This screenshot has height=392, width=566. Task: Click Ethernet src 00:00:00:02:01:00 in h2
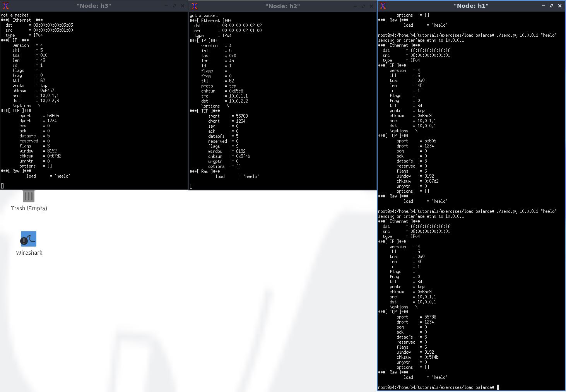click(x=228, y=31)
